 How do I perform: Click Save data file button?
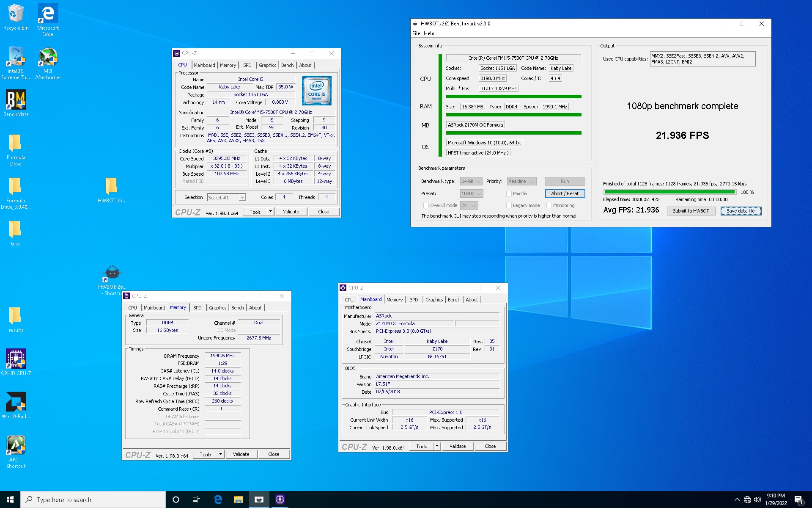(741, 211)
